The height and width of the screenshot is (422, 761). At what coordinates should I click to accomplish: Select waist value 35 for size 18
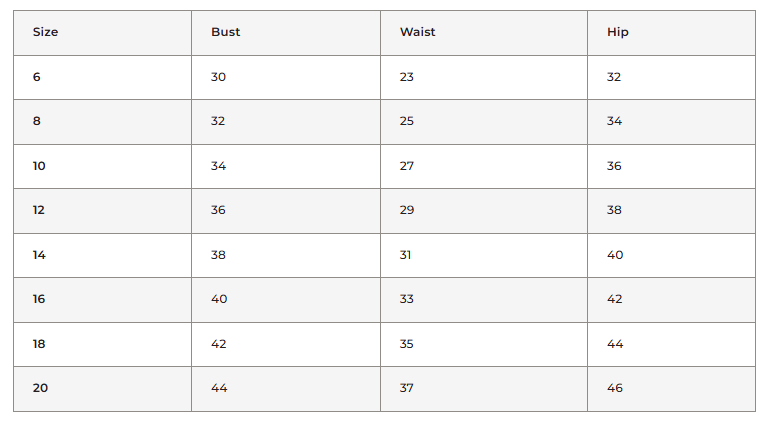407,344
